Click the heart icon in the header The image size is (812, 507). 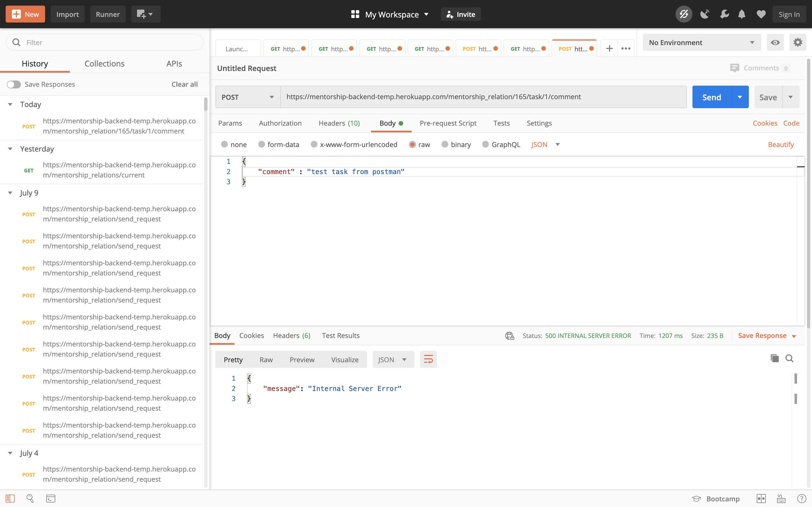point(761,14)
